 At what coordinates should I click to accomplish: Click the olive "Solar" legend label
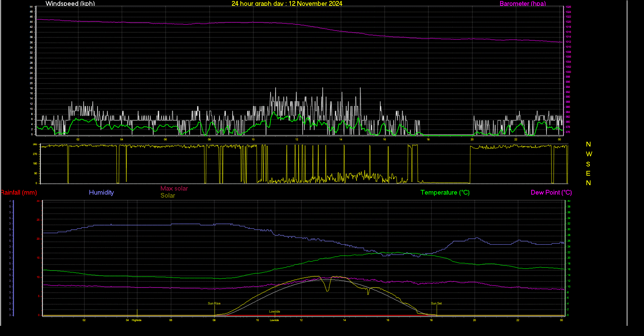tap(168, 195)
